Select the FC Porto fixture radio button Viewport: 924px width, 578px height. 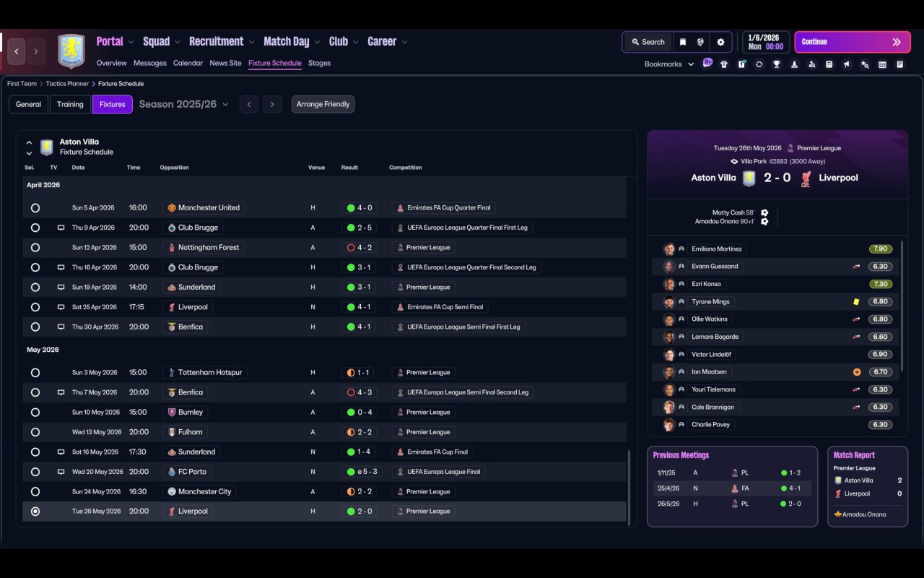[35, 472]
